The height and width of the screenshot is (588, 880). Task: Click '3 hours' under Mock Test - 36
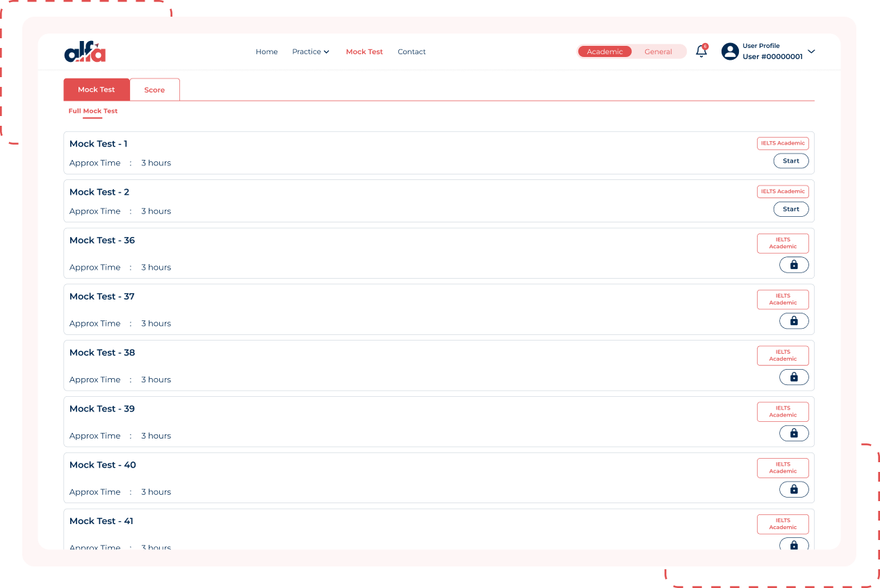(x=156, y=267)
